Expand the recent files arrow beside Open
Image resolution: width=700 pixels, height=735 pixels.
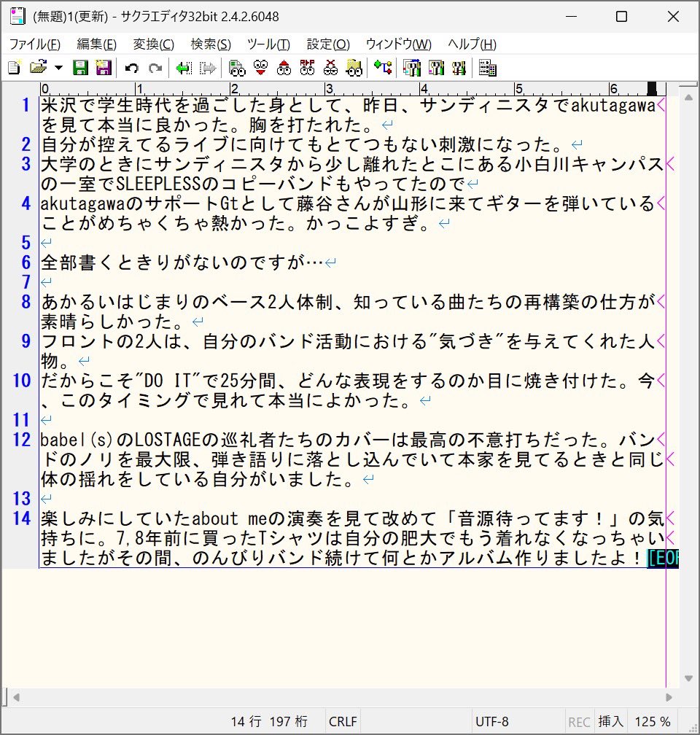click(x=58, y=68)
